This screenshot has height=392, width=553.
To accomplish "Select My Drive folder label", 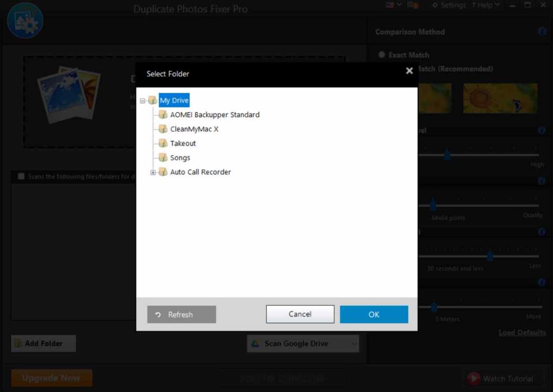I will [x=174, y=100].
